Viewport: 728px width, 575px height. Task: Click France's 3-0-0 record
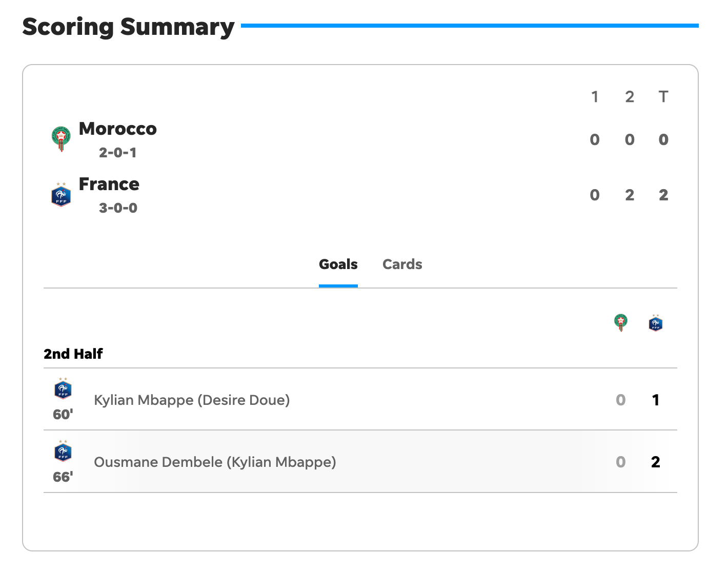pyautogui.click(x=118, y=208)
